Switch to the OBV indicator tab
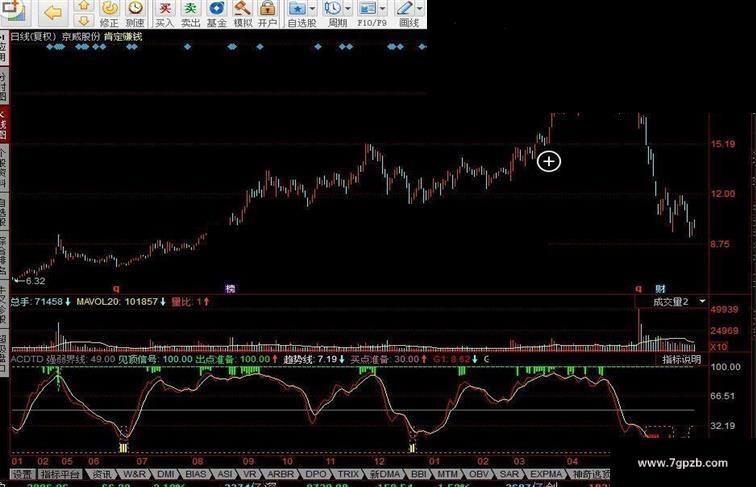 point(479,474)
